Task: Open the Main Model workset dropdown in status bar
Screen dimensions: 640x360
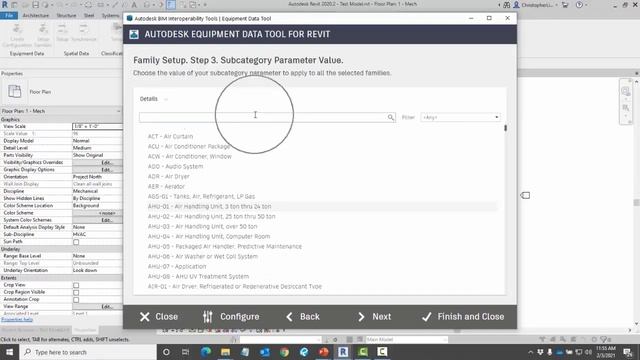Action: point(406,340)
